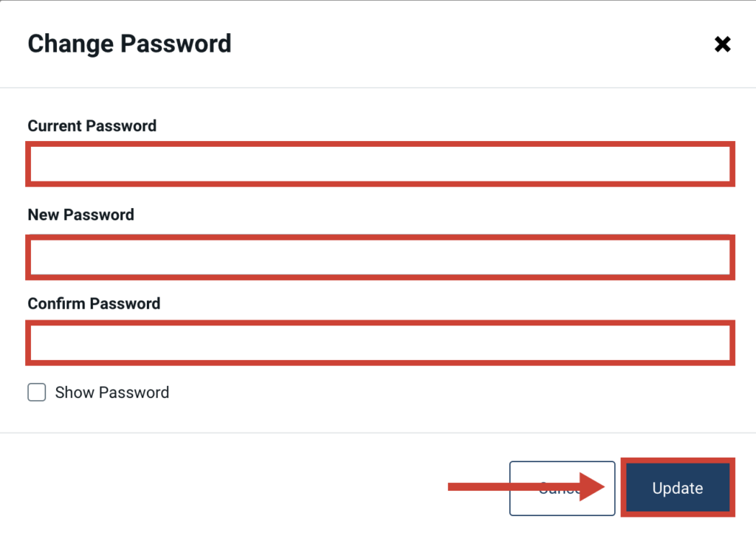Screen dimensions: 756x555
Task: Click the New Password label
Action: (x=81, y=214)
